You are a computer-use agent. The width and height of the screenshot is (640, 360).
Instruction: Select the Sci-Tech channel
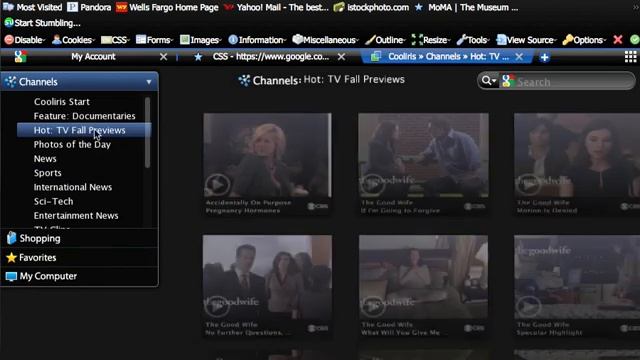click(x=53, y=201)
